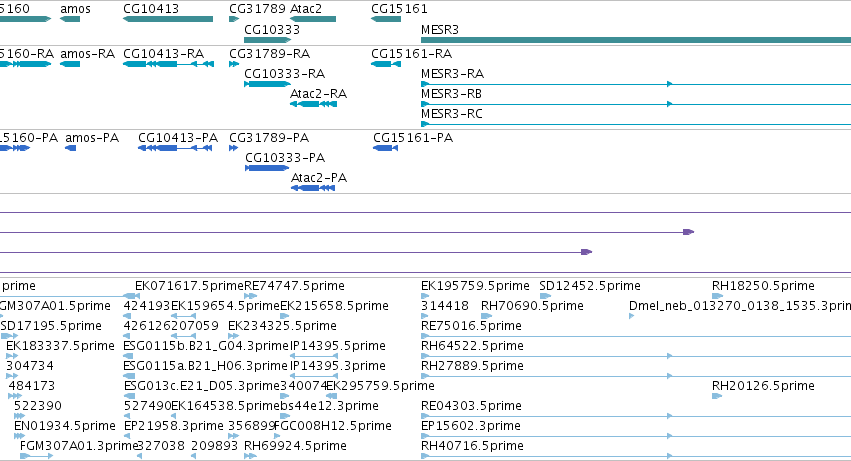Click the RH70690.5prime EST label
The height and width of the screenshot is (461, 851).
tap(532, 306)
